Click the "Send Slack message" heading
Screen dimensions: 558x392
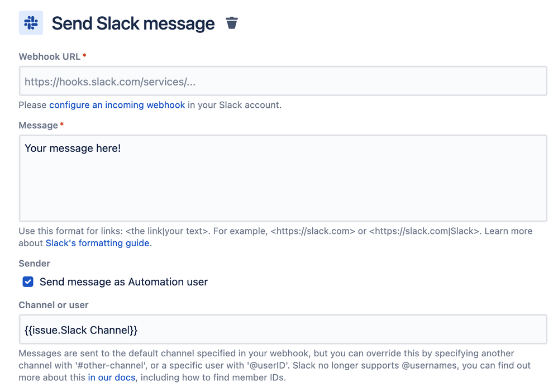pyautogui.click(x=133, y=23)
